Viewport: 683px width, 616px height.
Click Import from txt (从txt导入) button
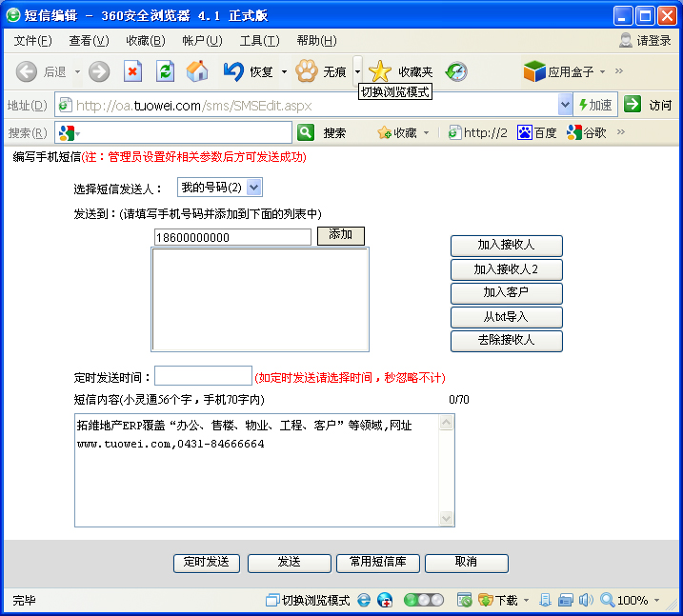click(506, 317)
